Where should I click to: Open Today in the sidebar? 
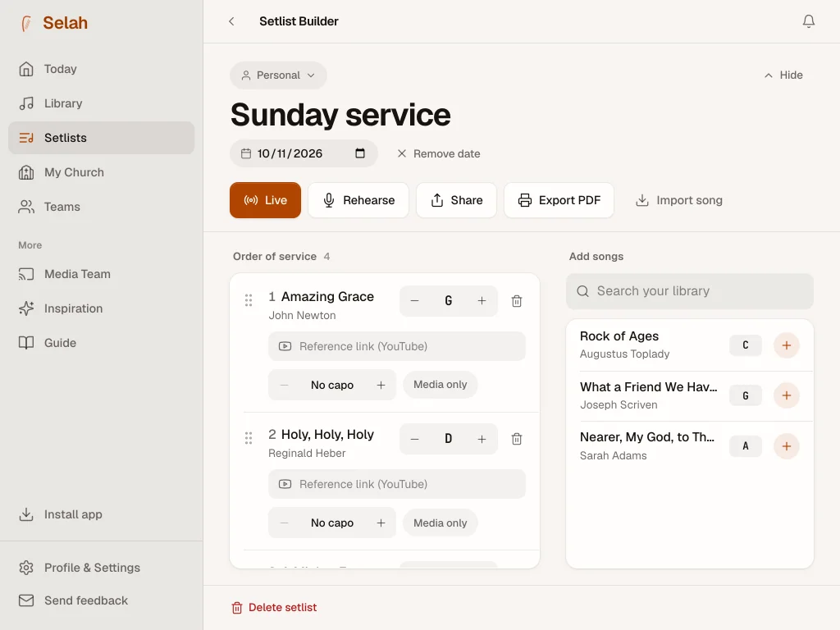click(x=101, y=69)
